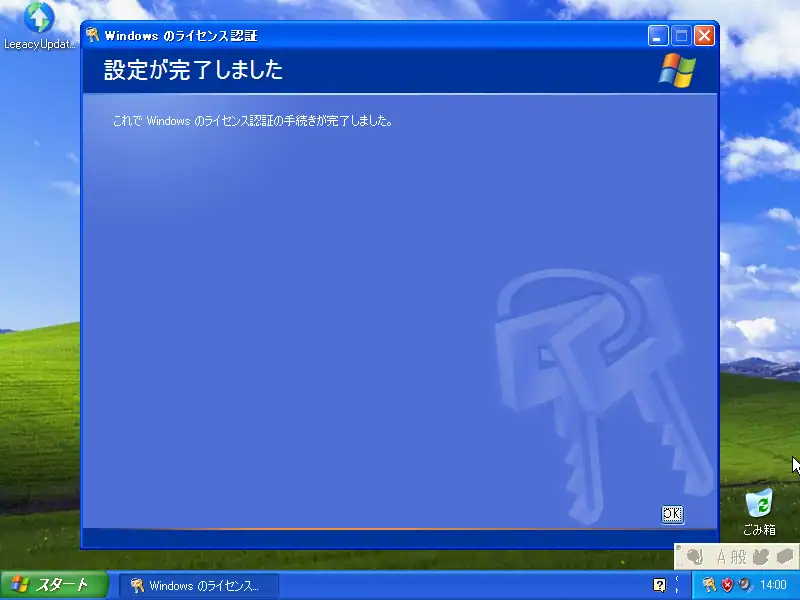Close the Windows license activation window
This screenshot has width=800, height=600.
click(x=704, y=36)
